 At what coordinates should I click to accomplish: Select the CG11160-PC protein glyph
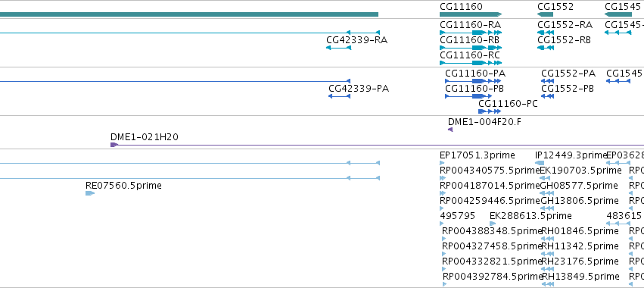click(490, 111)
